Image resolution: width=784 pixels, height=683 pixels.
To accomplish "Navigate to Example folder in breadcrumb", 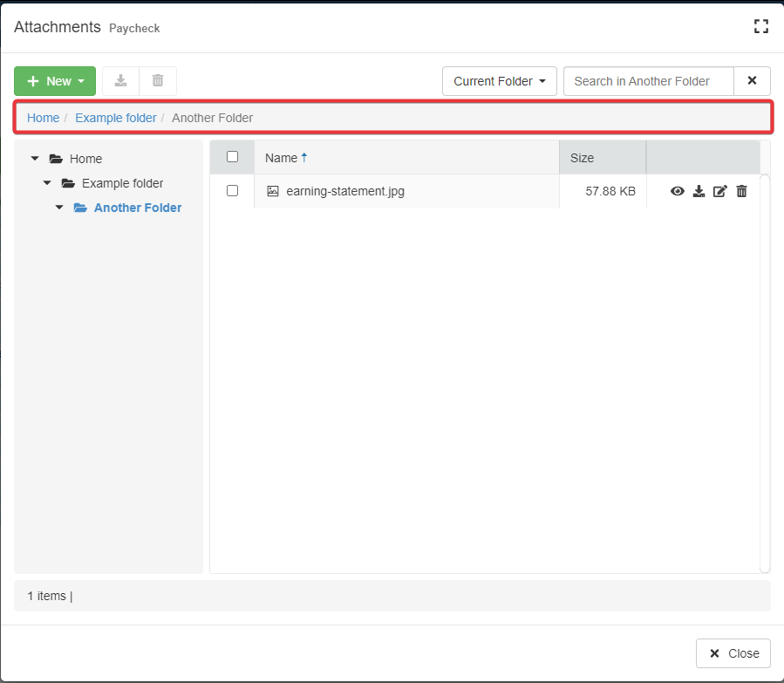I will 115,118.
